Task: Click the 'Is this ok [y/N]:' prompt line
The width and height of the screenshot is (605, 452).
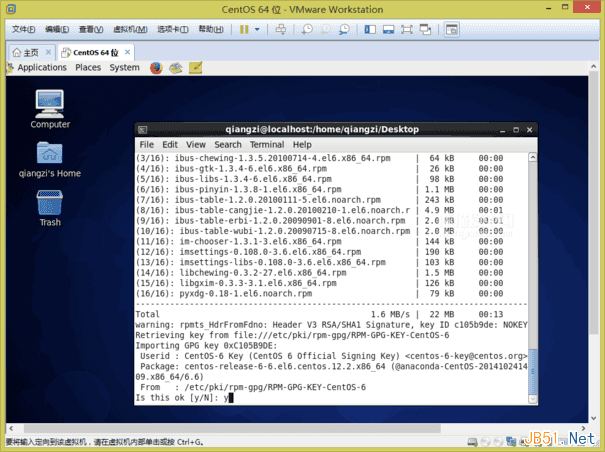Action: pos(184,398)
